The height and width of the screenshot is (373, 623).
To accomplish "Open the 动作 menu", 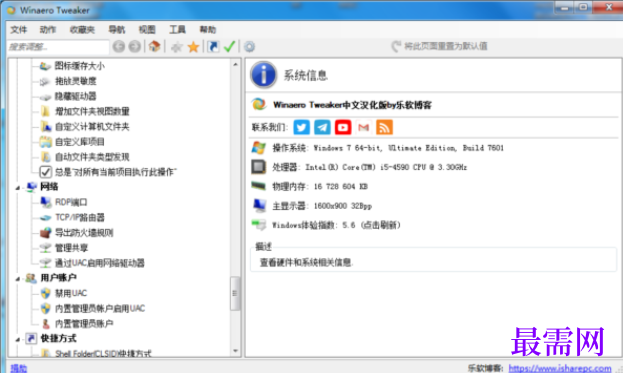I will click(48, 29).
